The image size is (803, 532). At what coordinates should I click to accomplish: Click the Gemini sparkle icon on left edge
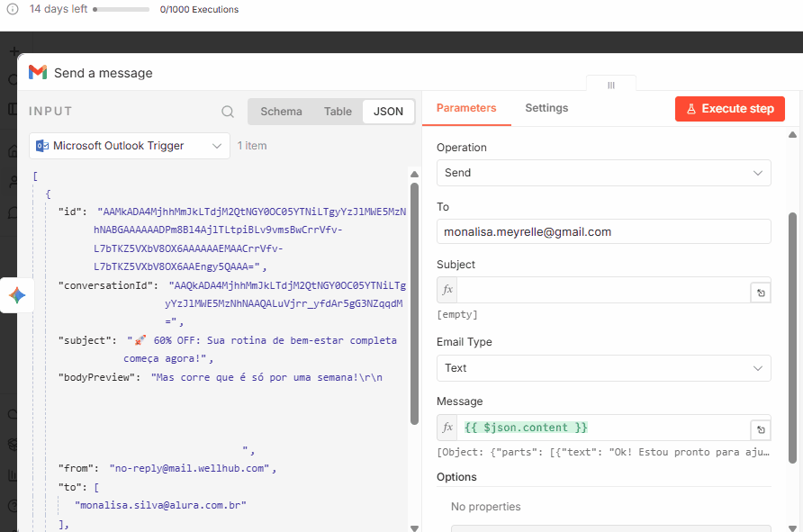click(17, 295)
